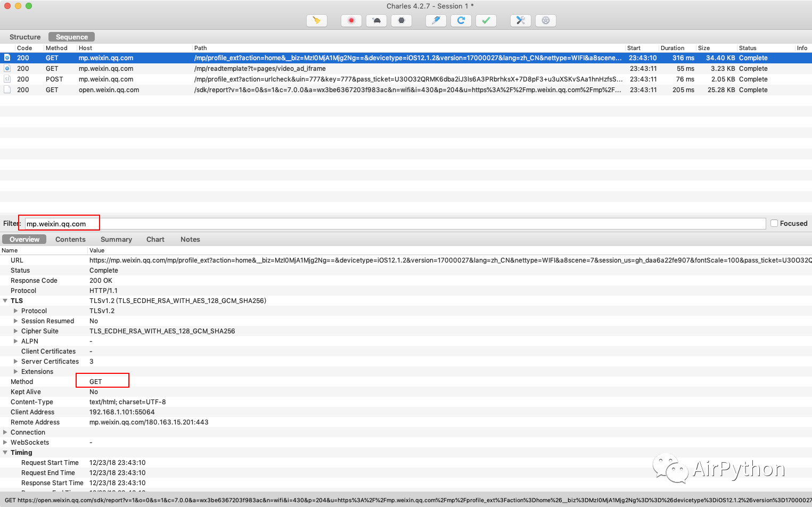Select the POST request to mp.weixin.qq.com

click(406, 79)
